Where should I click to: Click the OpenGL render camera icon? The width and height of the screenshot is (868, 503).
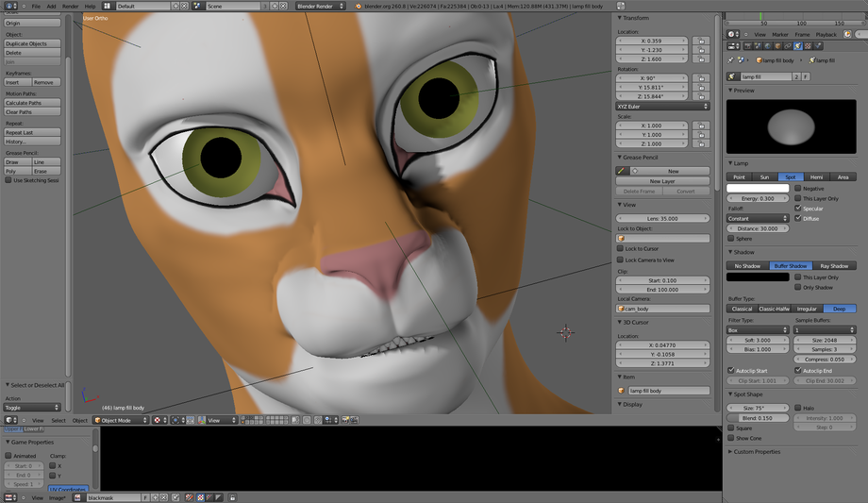(345, 420)
